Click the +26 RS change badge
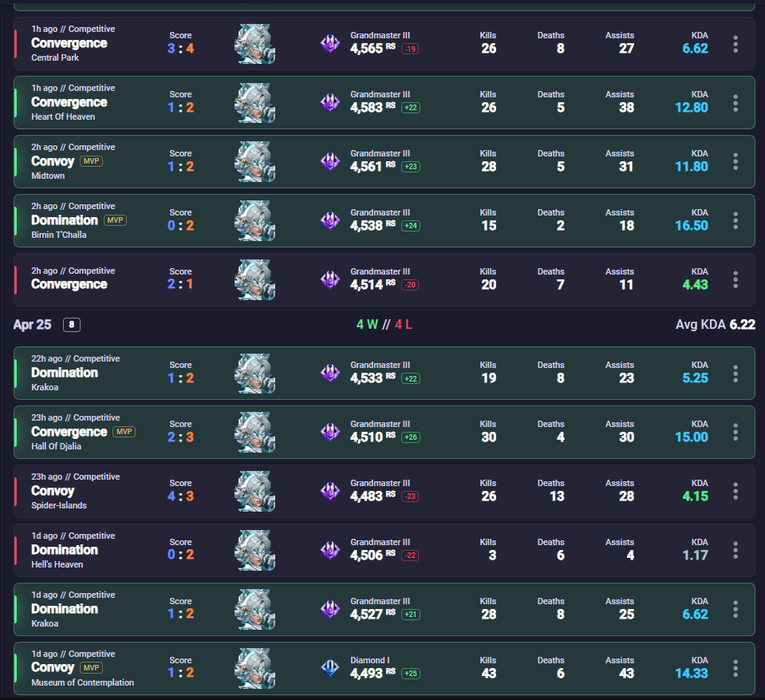Image resolution: width=765 pixels, height=700 pixels. pyautogui.click(x=411, y=437)
